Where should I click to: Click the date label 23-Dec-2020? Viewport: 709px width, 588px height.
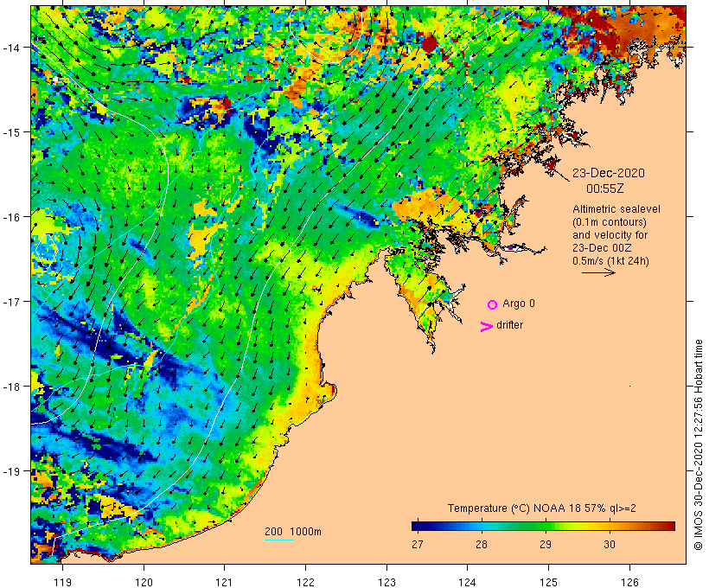coord(609,173)
